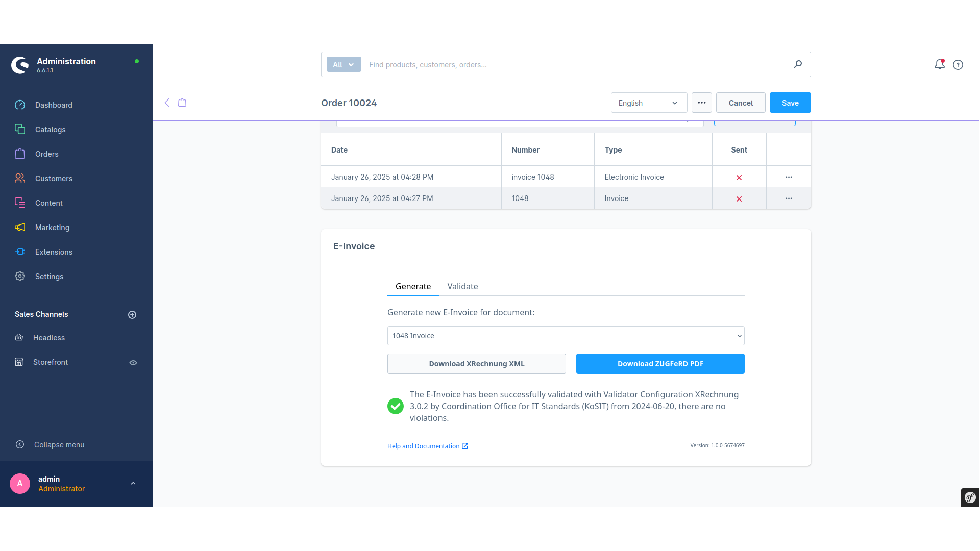Image resolution: width=980 pixels, height=551 pixels.
Task: Open the language selector dropdown
Action: click(x=648, y=103)
